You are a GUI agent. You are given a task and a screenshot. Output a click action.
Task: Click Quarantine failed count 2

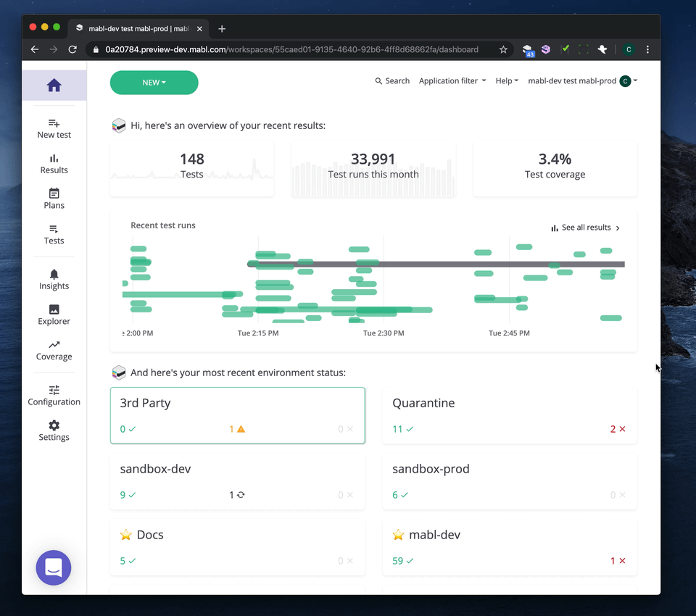pyautogui.click(x=618, y=429)
